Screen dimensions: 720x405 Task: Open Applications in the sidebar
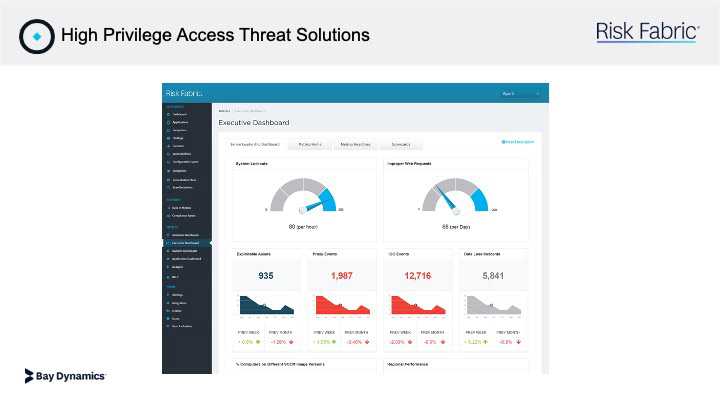pos(180,122)
